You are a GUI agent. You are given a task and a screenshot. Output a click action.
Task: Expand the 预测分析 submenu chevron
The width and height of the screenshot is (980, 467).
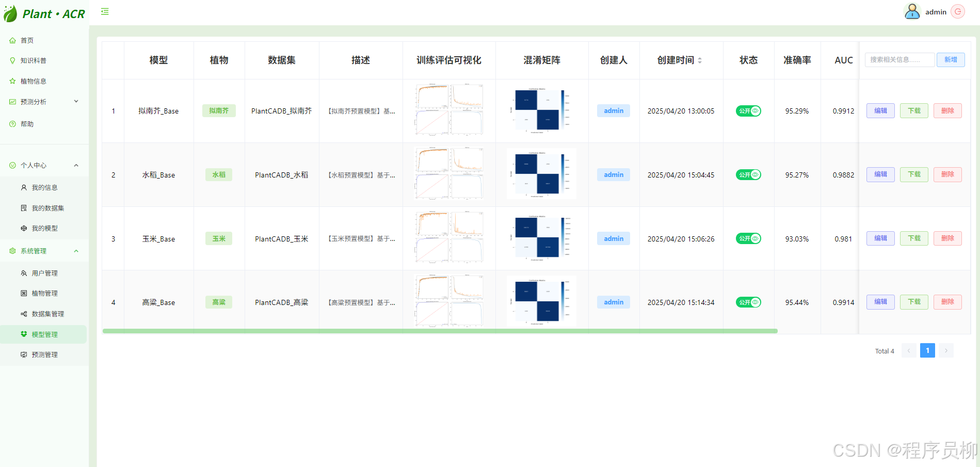pyautogui.click(x=76, y=101)
